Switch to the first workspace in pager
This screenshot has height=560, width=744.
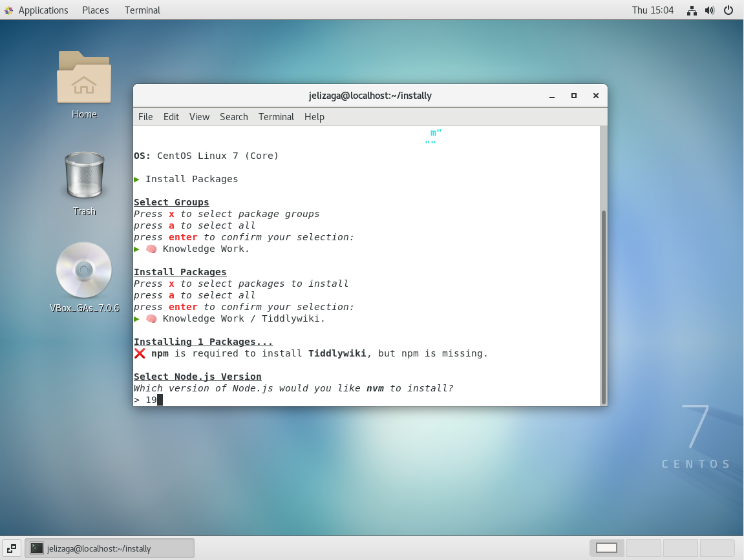click(606, 548)
